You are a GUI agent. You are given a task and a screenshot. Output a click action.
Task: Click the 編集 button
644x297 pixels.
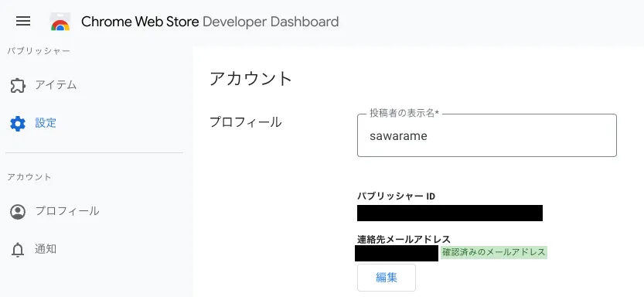(x=387, y=278)
